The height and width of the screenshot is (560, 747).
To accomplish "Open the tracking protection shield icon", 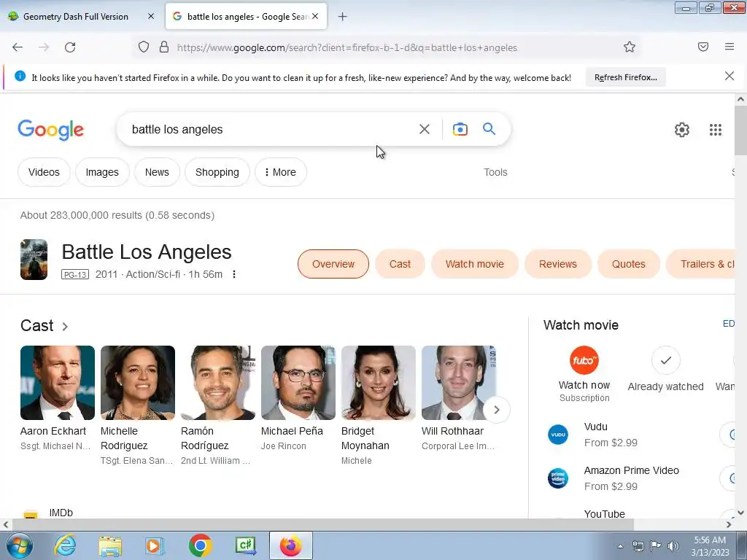I will click(x=144, y=47).
